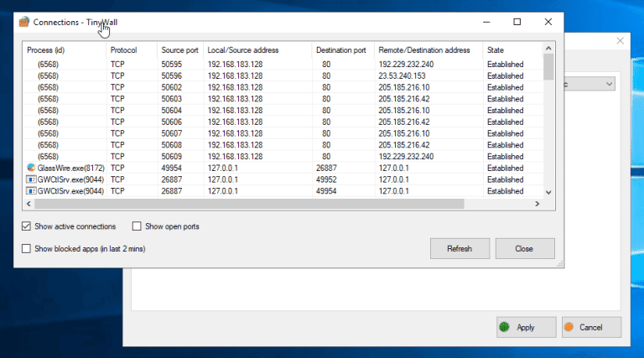644x358 pixels.
Task: Disable Show active connections checkbox
Action: click(27, 226)
